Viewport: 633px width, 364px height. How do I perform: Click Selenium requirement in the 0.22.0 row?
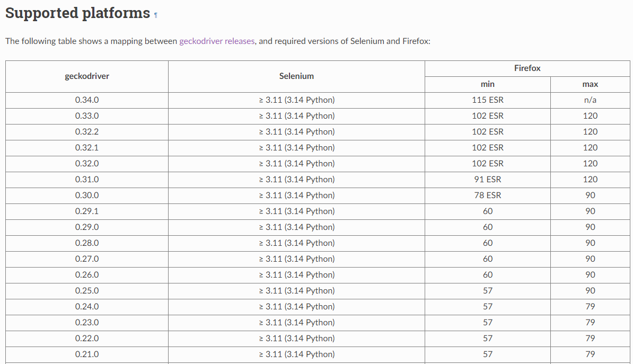point(297,339)
